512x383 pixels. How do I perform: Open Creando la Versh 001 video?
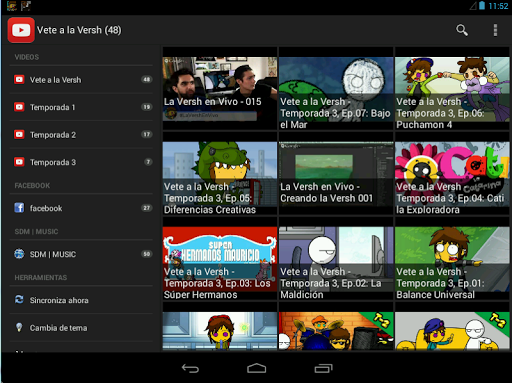(336, 173)
